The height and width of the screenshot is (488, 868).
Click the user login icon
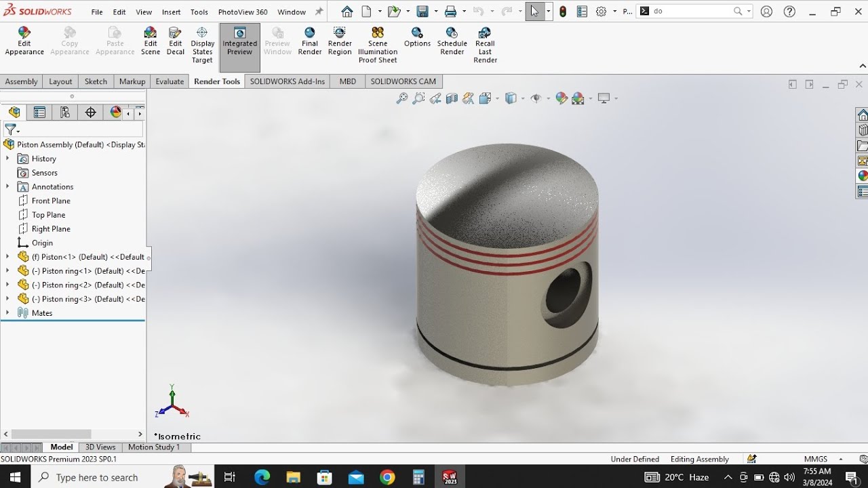pos(766,12)
